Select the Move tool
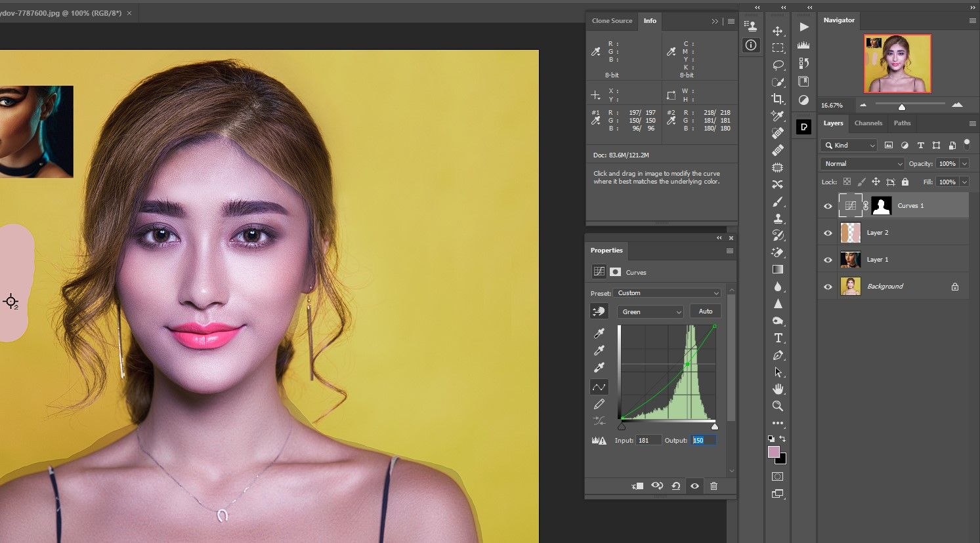980x543 pixels. [x=778, y=31]
